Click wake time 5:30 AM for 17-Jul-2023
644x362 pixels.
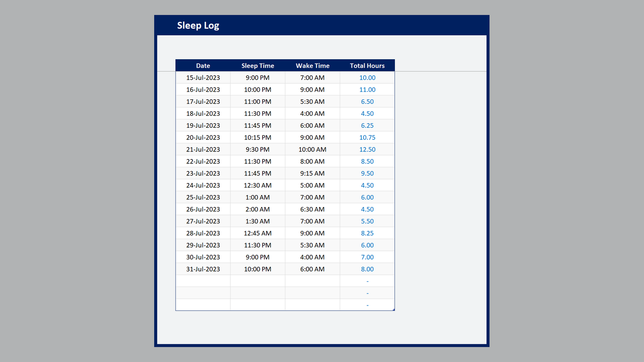click(312, 102)
